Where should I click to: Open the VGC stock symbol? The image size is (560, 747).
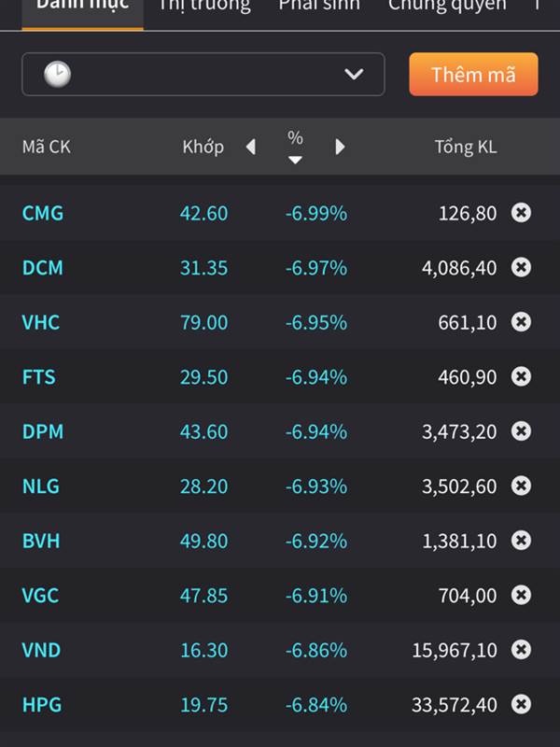pyautogui.click(x=41, y=595)
